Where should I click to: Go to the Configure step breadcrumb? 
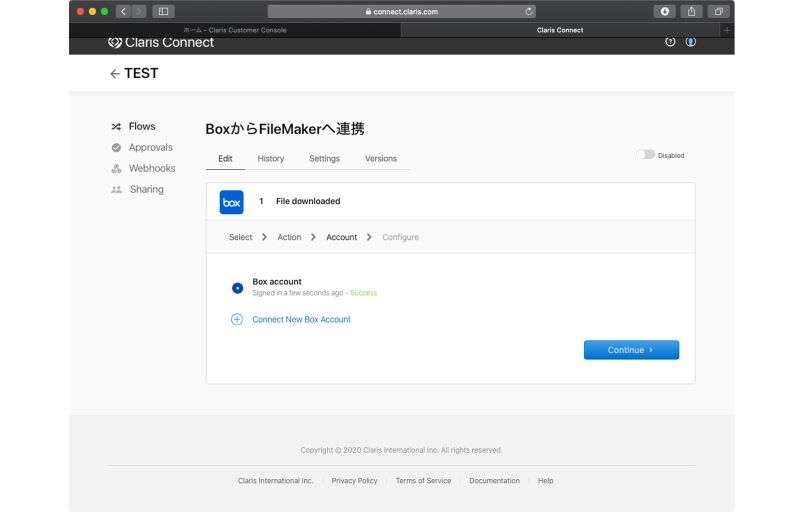(401, 237)
